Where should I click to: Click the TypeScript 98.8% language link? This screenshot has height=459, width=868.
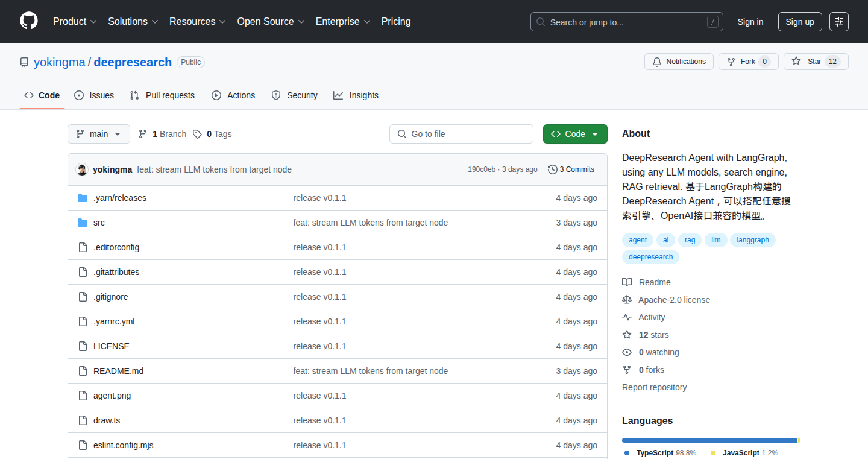[660, 452]
